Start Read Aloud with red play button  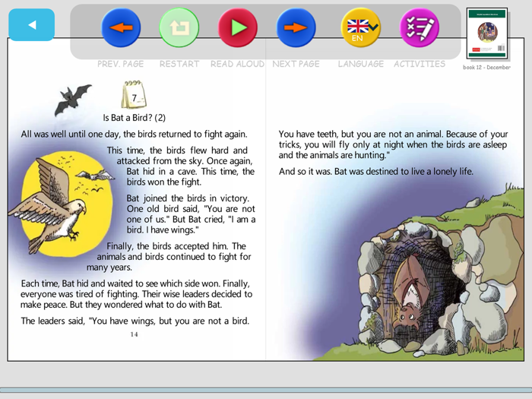(x=237, y=27)
